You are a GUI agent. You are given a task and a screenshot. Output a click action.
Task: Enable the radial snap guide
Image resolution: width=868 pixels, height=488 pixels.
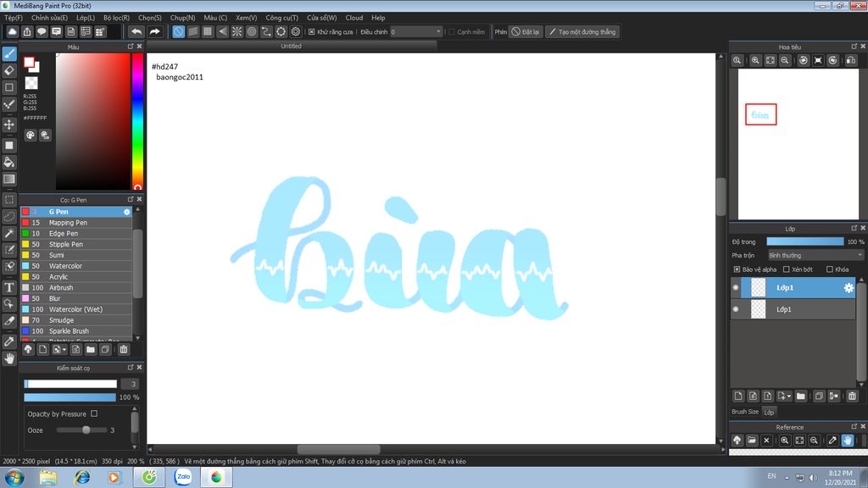click(237, 31)
